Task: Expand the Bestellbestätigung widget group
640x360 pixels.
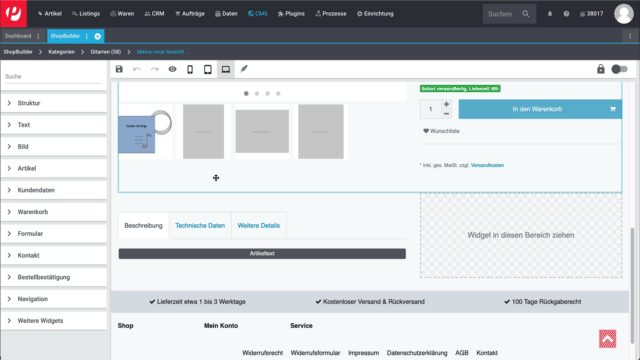Action: coord(53,277)
